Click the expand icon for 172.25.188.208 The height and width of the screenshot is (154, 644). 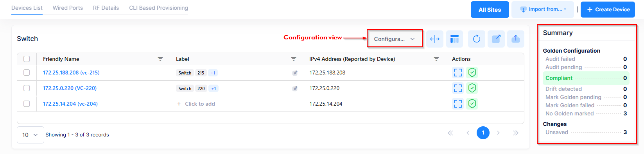(x=458, y=73)
